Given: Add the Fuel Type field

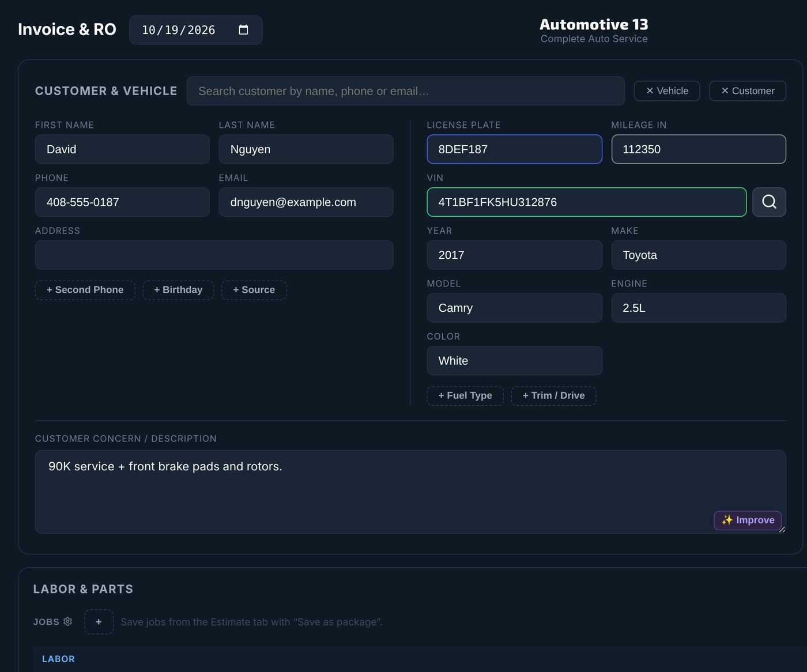Looking at the screenshot, I should point(465,395).
